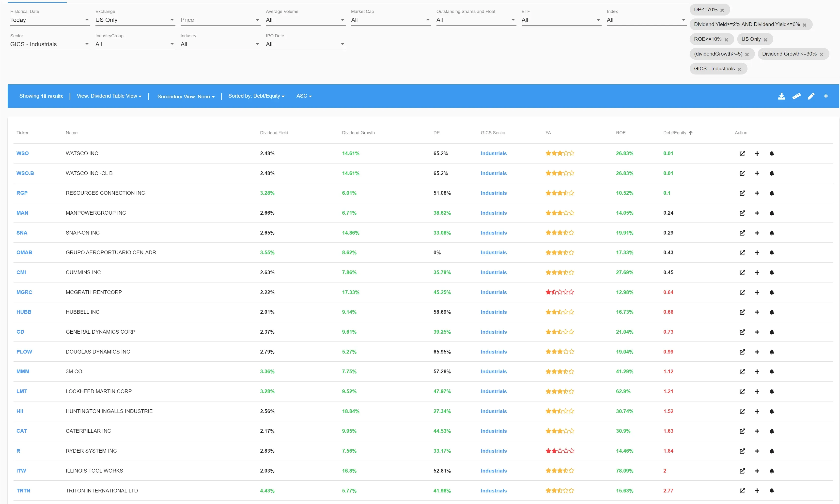Remove the GICS - Industrials filter chip

pyautogui.click(x=739, y=69)
